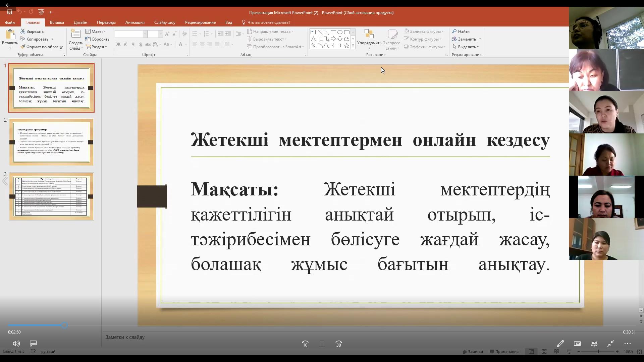The width and height of the screenshot is (644, 362).
Task: Exit full screen in the video player
Action: pyautogui.click(x=611, y=344)
